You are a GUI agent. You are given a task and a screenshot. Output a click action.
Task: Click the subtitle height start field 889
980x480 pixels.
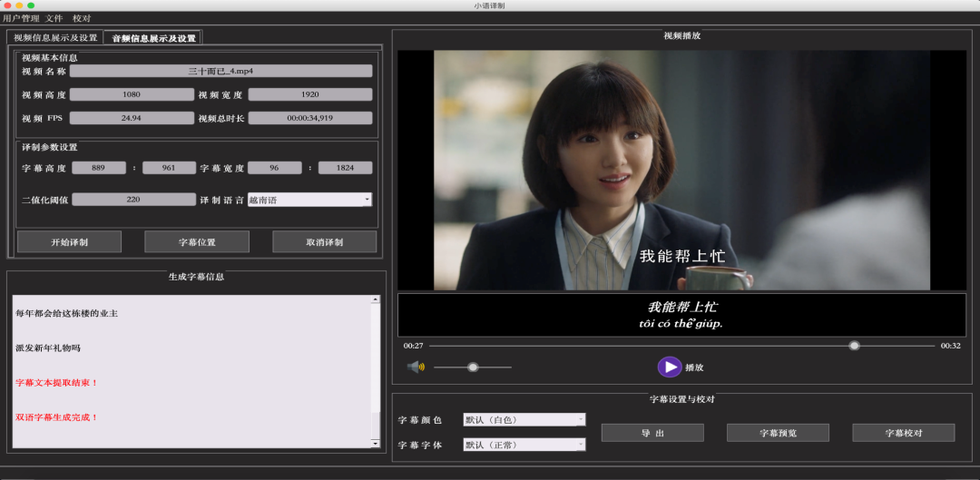pos(99,168)
